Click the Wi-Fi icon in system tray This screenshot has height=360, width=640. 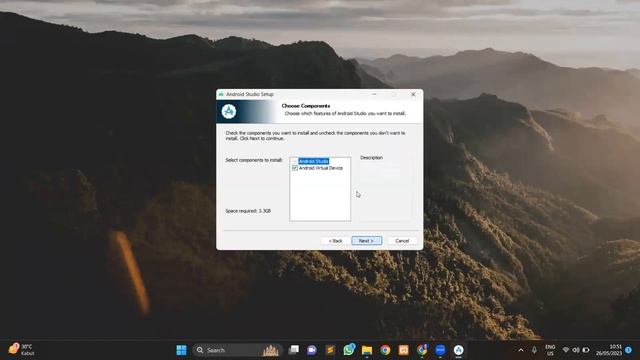point(566,350)
